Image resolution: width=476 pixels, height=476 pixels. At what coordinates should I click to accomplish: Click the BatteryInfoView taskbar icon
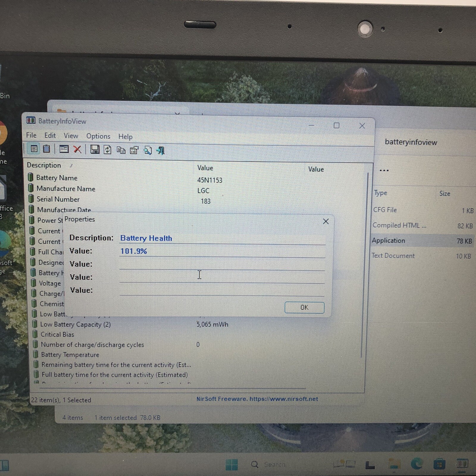pyautogui.click(x=462, y=464)
